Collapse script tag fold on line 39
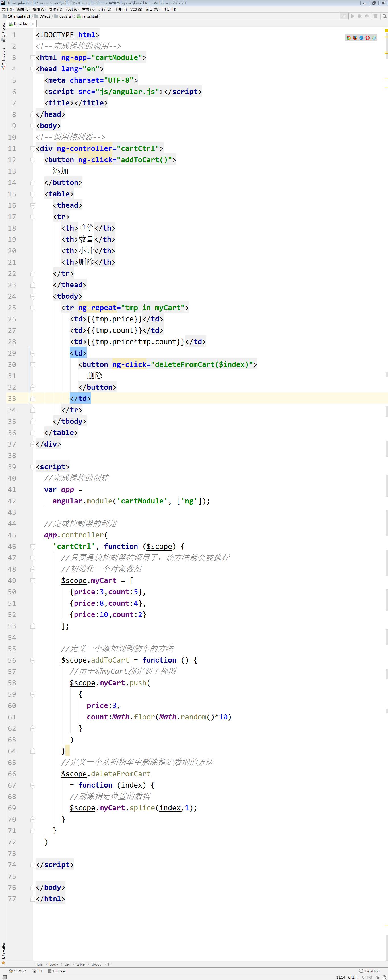The width and height of the screenshot is (388, 980). pyautogui.click(x=33, y=467)
